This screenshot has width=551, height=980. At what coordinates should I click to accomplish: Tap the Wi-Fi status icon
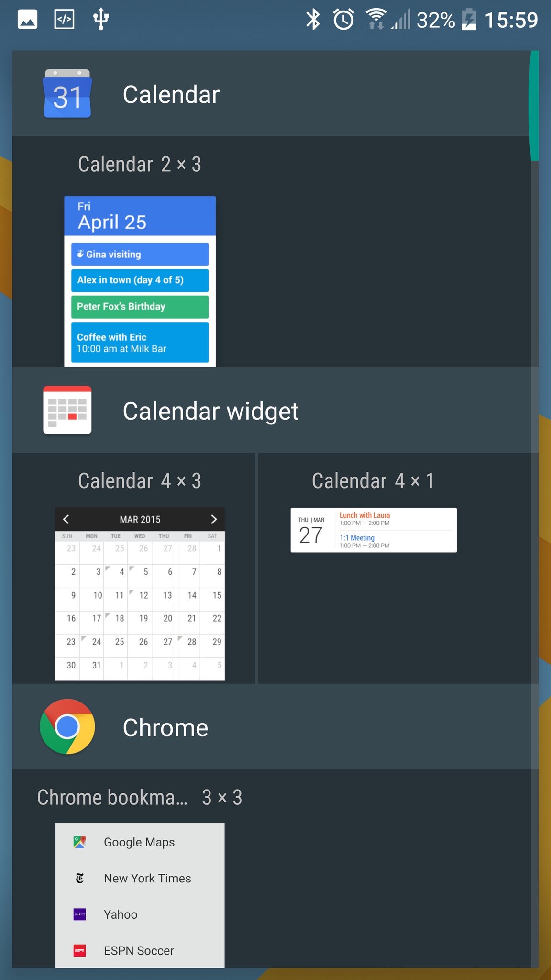376,20
